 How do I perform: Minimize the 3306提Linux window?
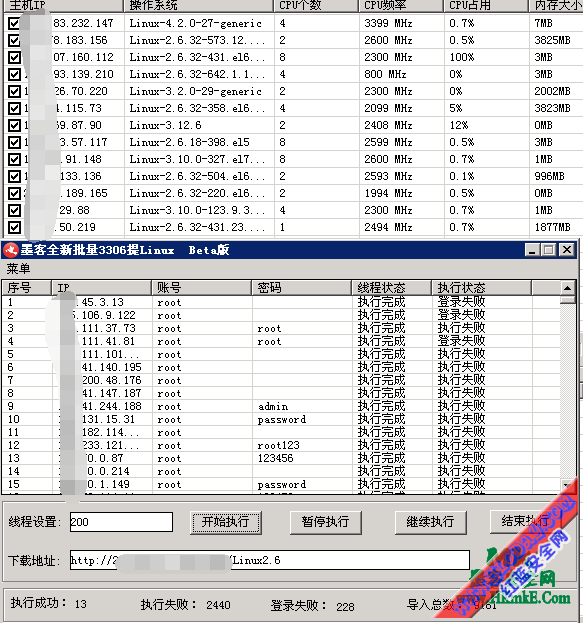coord(532,250)
